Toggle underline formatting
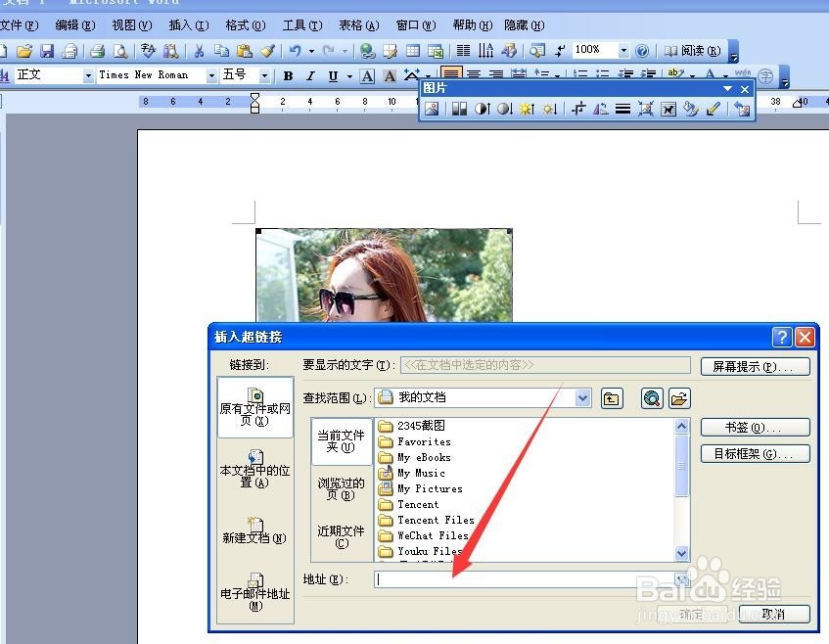Viewport: 829px width, 644px height. pos(332,75)
